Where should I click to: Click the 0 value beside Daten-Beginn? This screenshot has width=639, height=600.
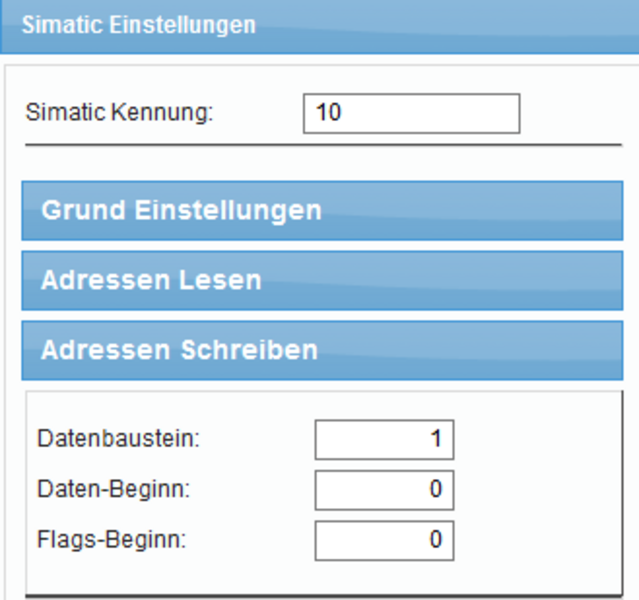pyautogui.click(x=436, y=490)
